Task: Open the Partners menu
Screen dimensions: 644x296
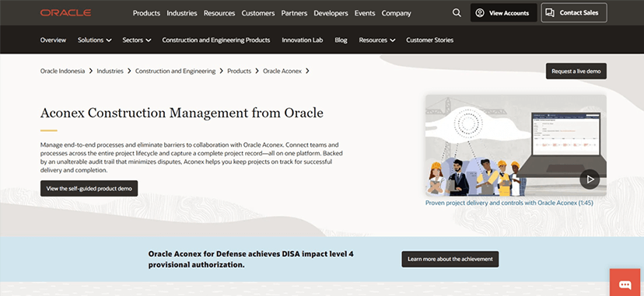Action: 294,13
